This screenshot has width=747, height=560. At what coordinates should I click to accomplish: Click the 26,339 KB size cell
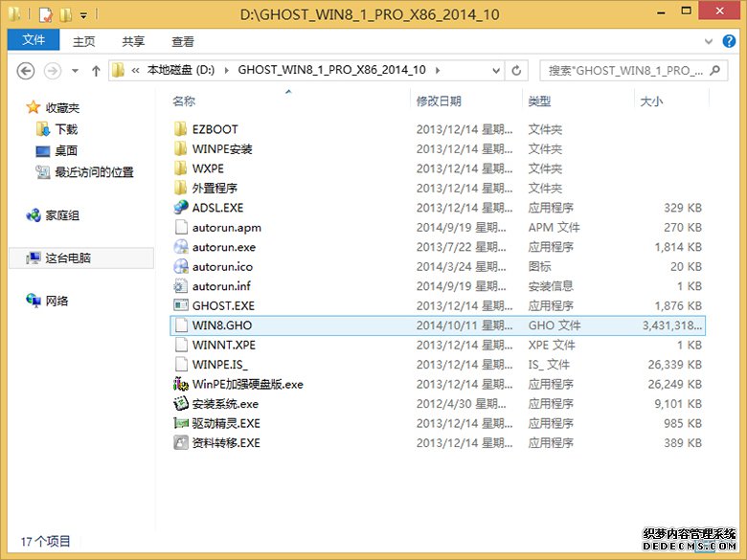coord(674,365)
